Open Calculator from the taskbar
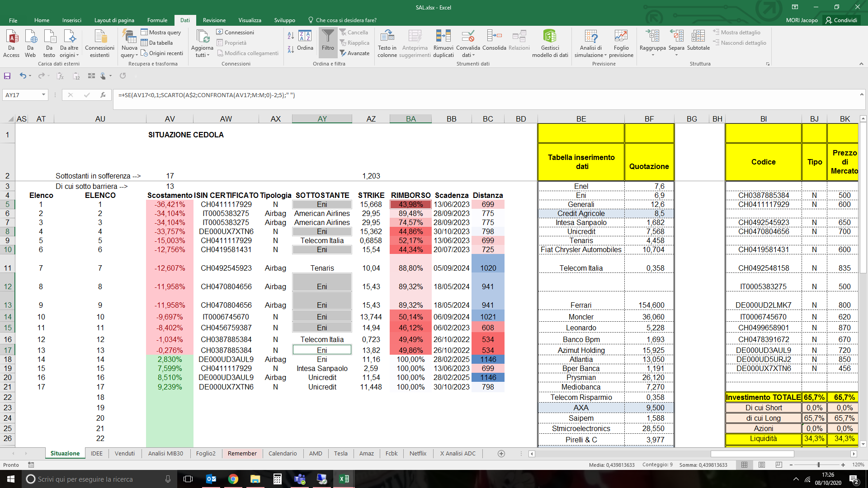 coord(278,479)
